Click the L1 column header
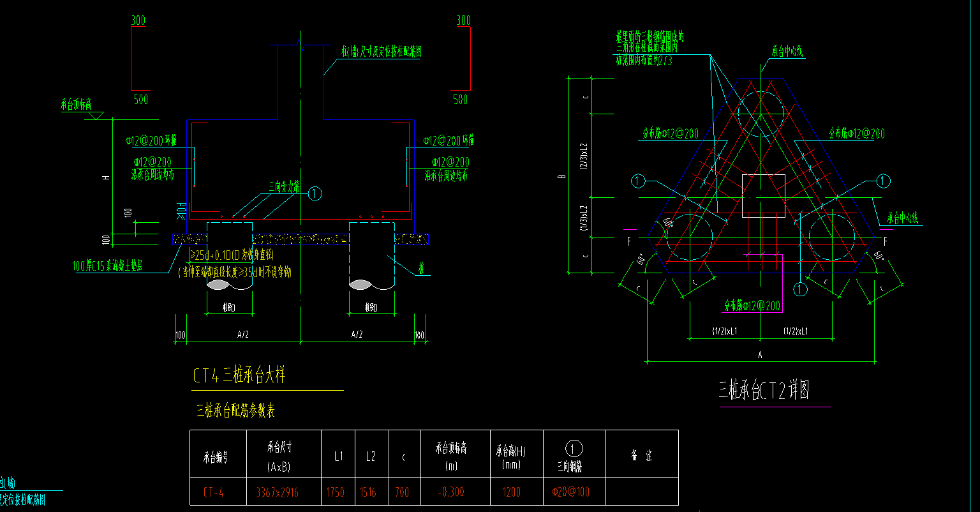Image resolution: width=980 pixels, height=512 pixels. (338, 454)
